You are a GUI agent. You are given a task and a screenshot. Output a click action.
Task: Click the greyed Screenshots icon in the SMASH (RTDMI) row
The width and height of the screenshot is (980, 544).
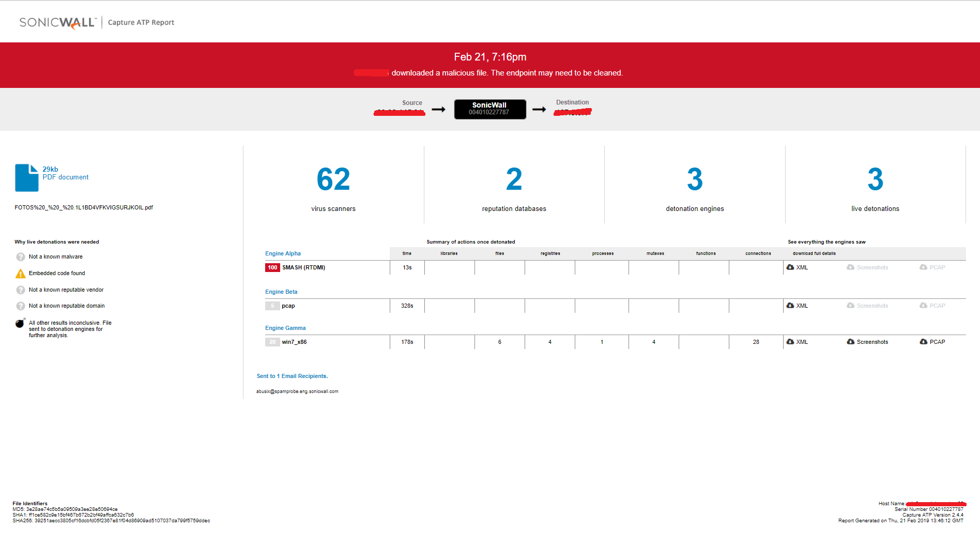(x=850, y=267)
